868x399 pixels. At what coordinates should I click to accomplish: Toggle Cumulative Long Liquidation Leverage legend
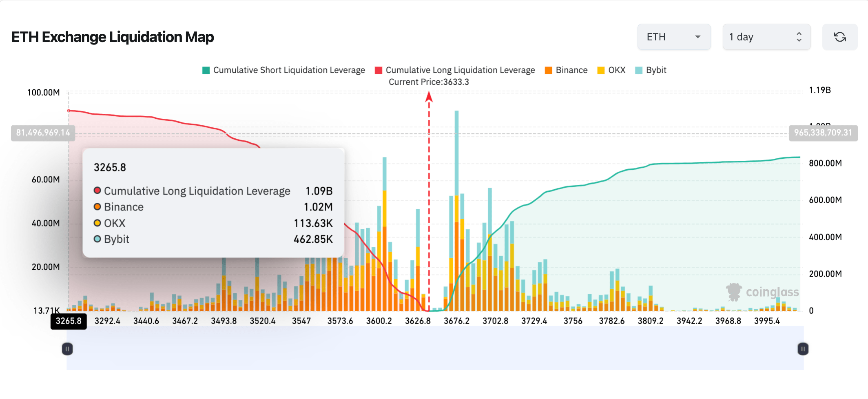[x=455, y=70]
